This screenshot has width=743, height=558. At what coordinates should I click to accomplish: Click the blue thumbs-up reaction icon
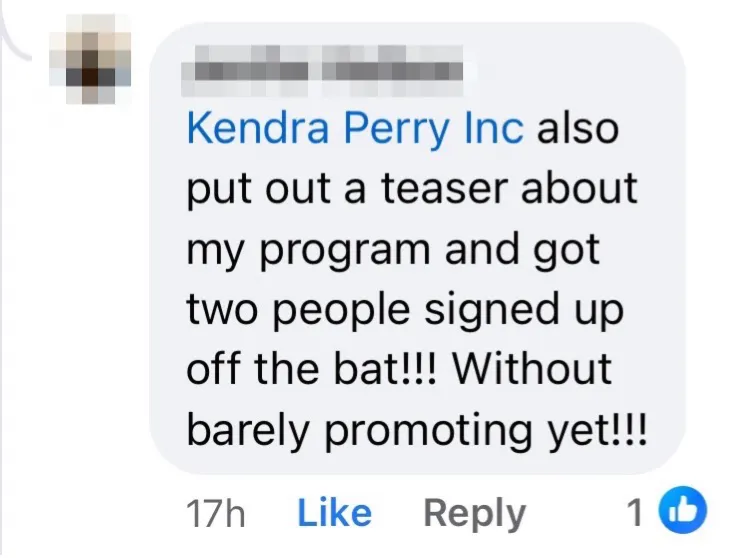coord(686,512)
